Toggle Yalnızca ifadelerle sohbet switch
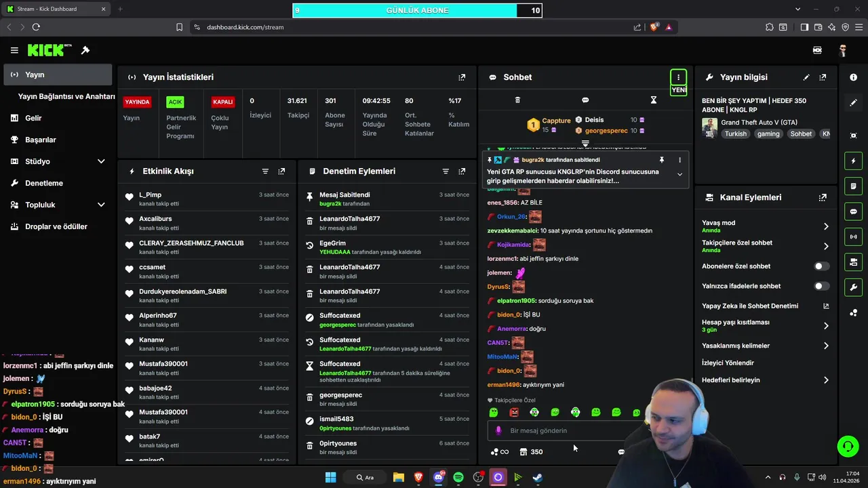 (822, 286)
